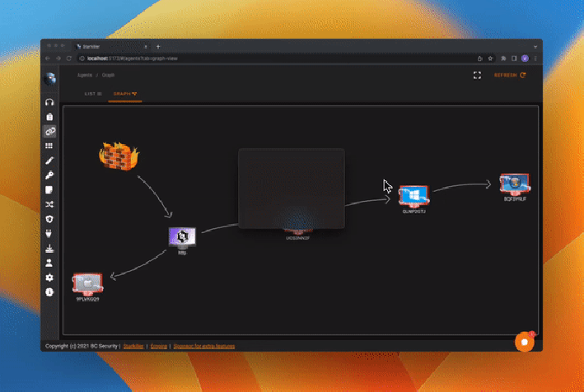
Task: Toggle fullscreen graph view icon
Action: tap(477, 75)
